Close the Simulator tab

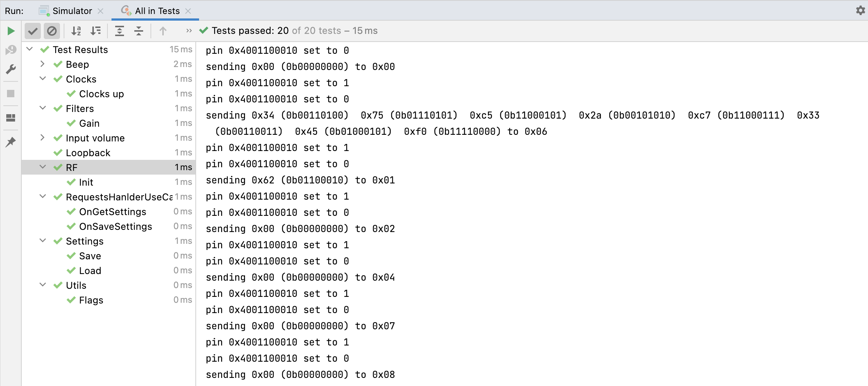(x=100, y=11)
